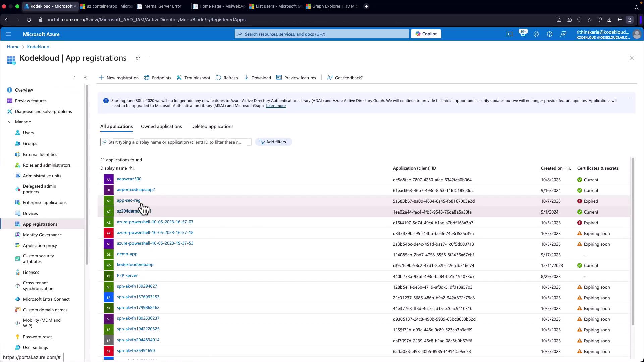Screen dimensions: 644x362
Task: Click the New registration button
Action: (118, 78)
